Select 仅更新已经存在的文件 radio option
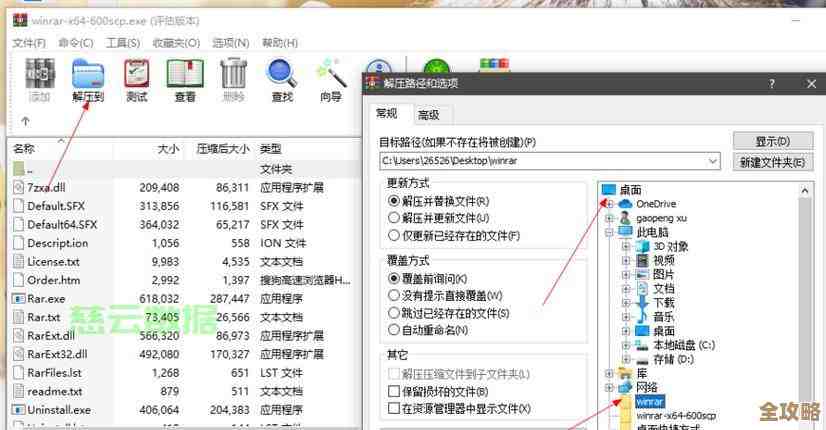 point(394,235)
